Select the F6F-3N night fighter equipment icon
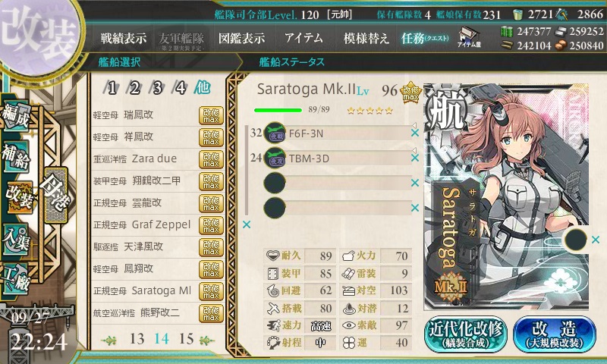This screenshot has width=607, height=364. (x=275, y=133)
